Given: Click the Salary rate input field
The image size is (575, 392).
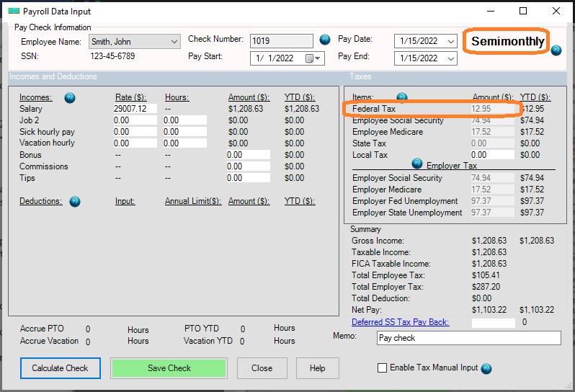Looking at the screenshot, I should click(x=135, y=109).
